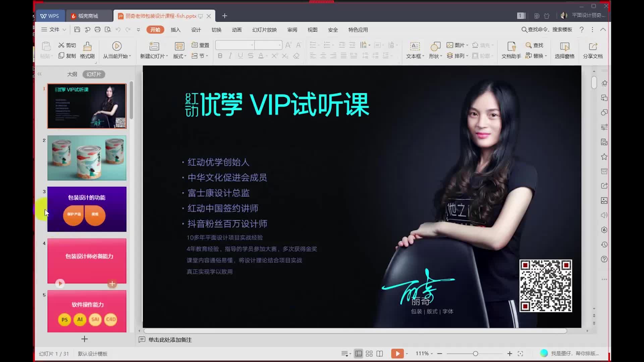Viewport: 644px width, 362px height.
Task: Open the Layout dropdown
Action: click(179, 56)
